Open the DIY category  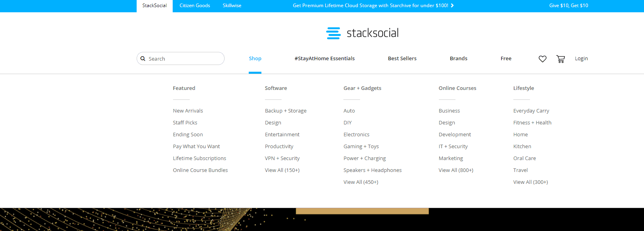click(x=347, y=122)
